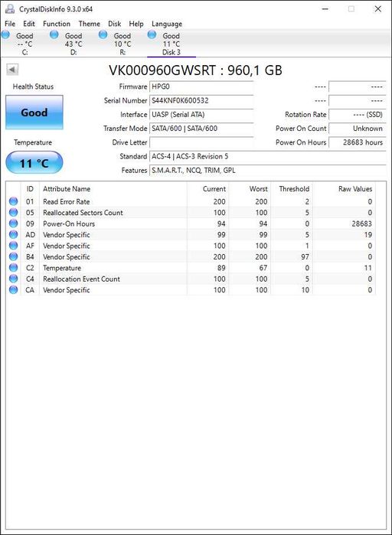Click status orb for attribute AD
Image resolution: width=392 pixels, height=535 pixels.
[13, 234]
